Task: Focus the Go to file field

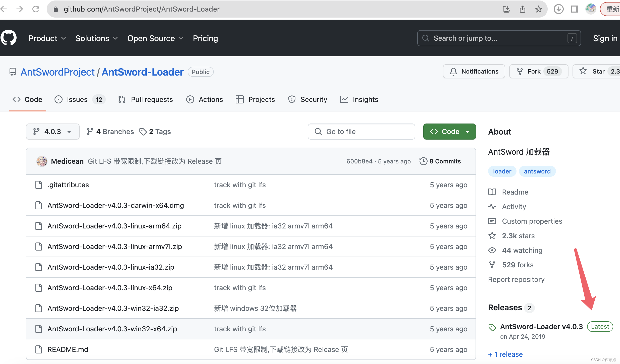Action: 361,132
